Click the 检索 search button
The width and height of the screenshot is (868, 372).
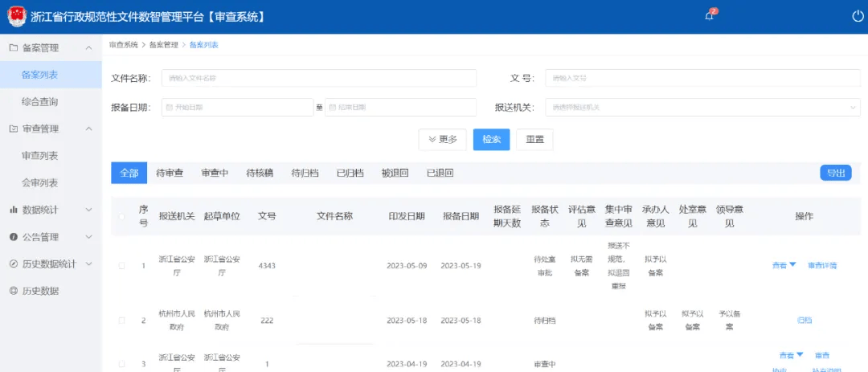(491, 139)
